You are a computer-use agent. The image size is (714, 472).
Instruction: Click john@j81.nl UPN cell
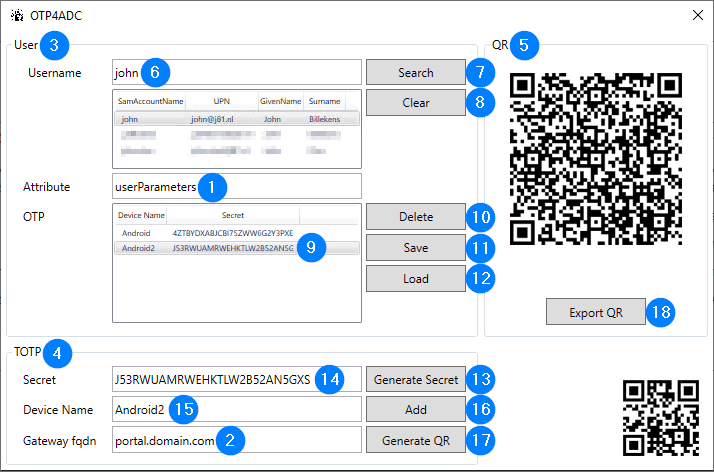pyautogui.click(x=212, y=119)
